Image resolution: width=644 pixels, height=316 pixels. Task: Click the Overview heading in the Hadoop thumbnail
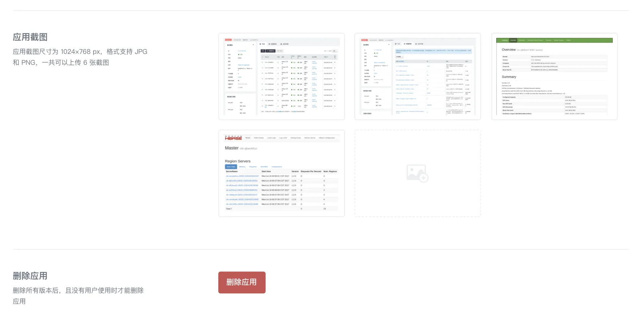[x=509, y=50]
